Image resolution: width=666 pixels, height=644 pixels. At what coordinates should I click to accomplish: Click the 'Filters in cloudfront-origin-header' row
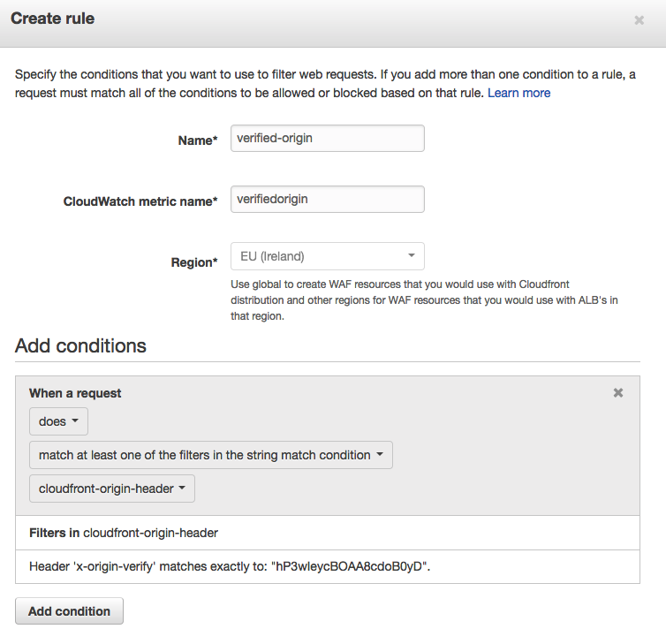(328, 533)
